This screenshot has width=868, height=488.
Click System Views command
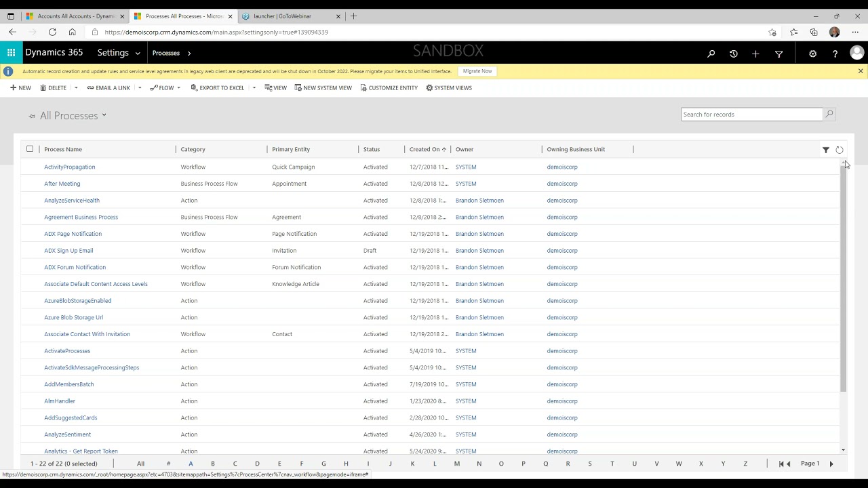tap(448, 88)
